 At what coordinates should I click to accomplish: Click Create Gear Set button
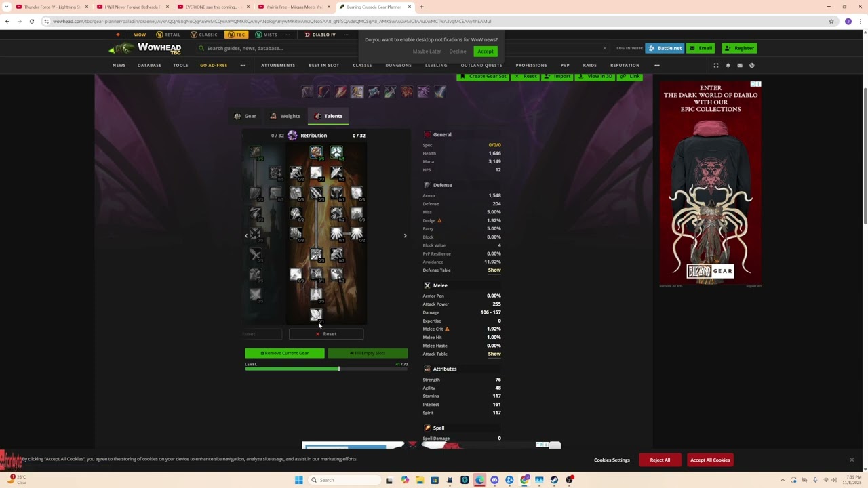click(484, 76)
